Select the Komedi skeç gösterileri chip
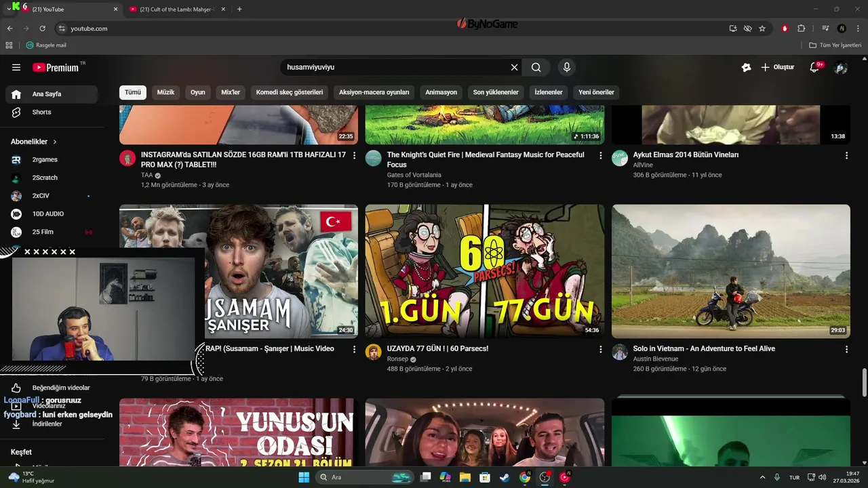The height and width of the screenshot is (488, 868). coord(290,92)
